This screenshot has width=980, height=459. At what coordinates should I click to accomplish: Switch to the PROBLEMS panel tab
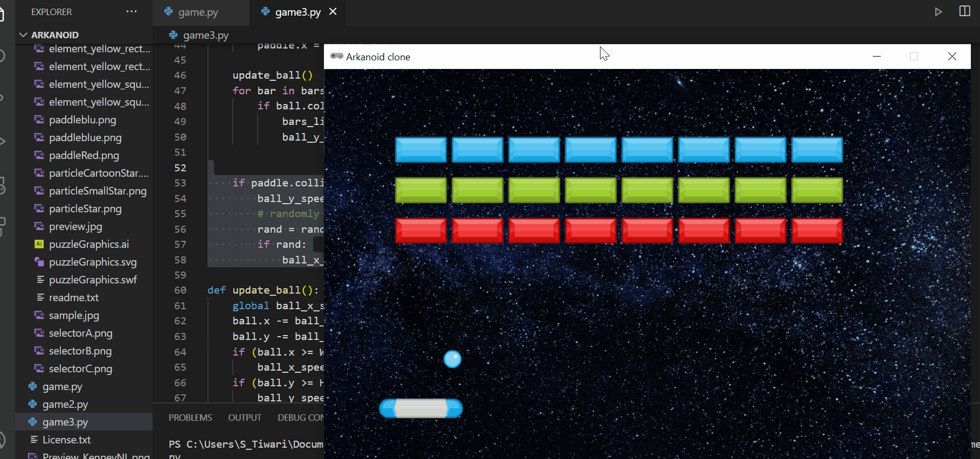click(x=190, y=418)
